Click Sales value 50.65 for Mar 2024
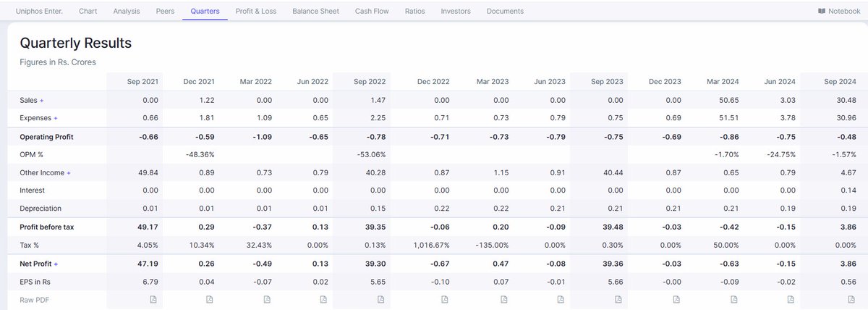868x310 pixels. point(729,100)
